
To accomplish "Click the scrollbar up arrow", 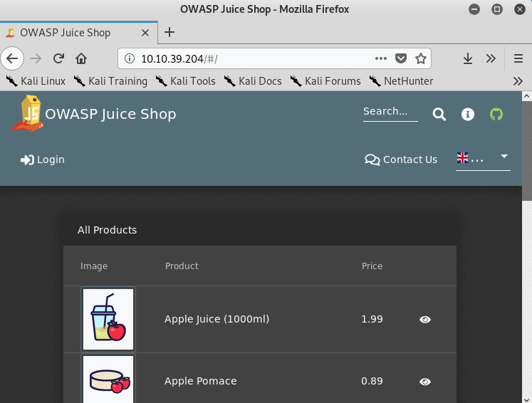I will [526, 96].
